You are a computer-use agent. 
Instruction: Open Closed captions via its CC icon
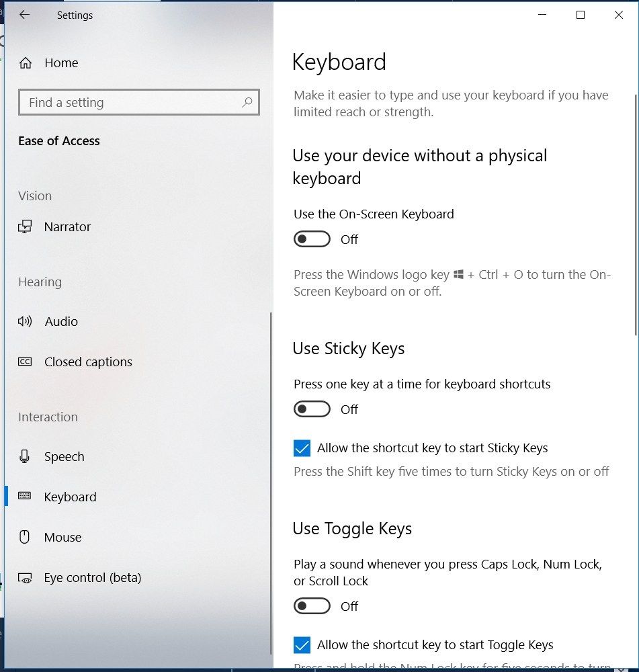(25, 362)
